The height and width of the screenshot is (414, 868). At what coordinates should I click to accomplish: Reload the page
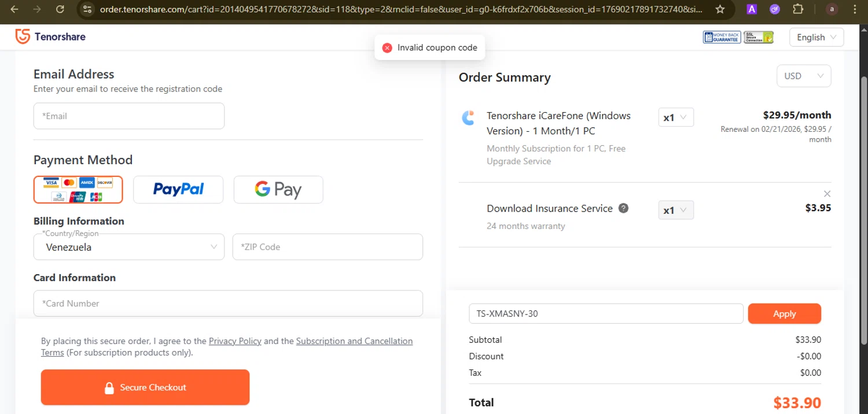click(x=60, y=9)
